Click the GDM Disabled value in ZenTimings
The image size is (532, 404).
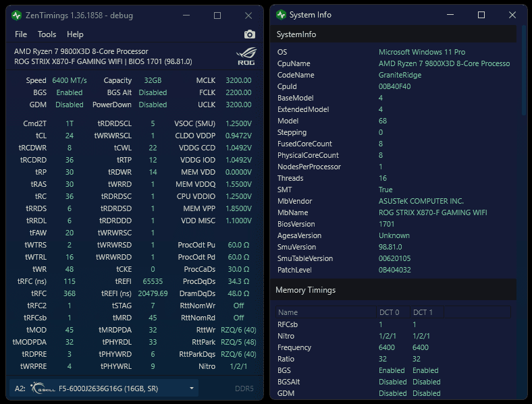(70, 105)
